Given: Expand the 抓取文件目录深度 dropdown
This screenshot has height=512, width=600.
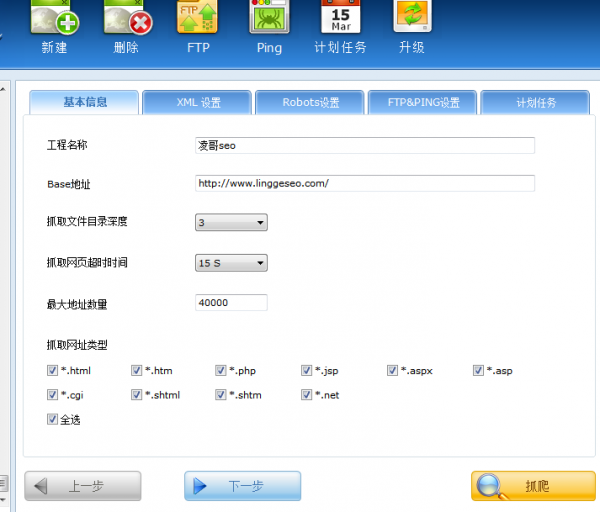Looking at the screenshot, I should (x=231, y=223).
